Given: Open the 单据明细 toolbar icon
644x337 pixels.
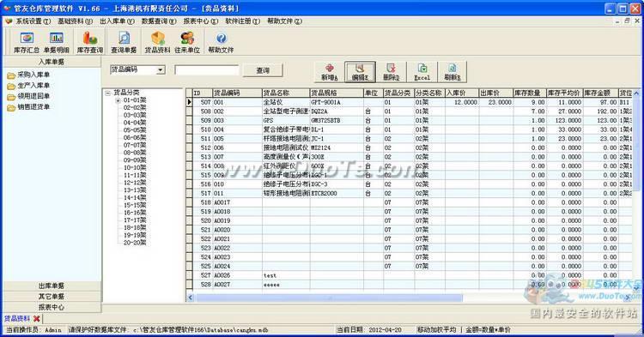Looking at the screenshot, I should click(x=57, y=42).
